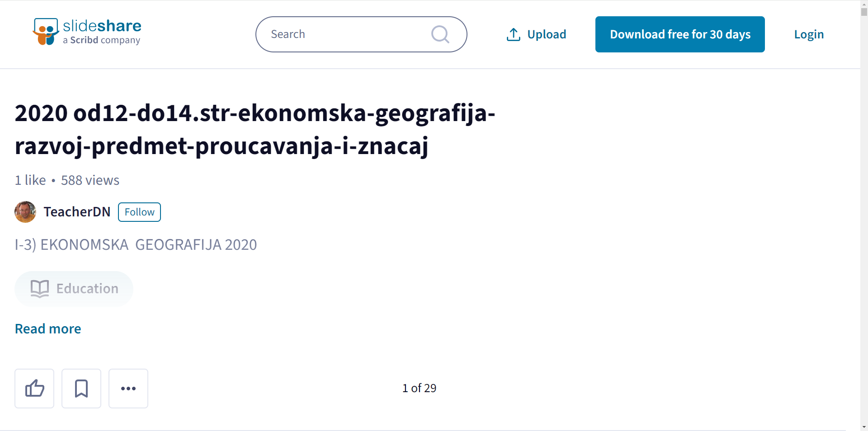Click the 1 of 29 slide counter

[x=420, y=388]
